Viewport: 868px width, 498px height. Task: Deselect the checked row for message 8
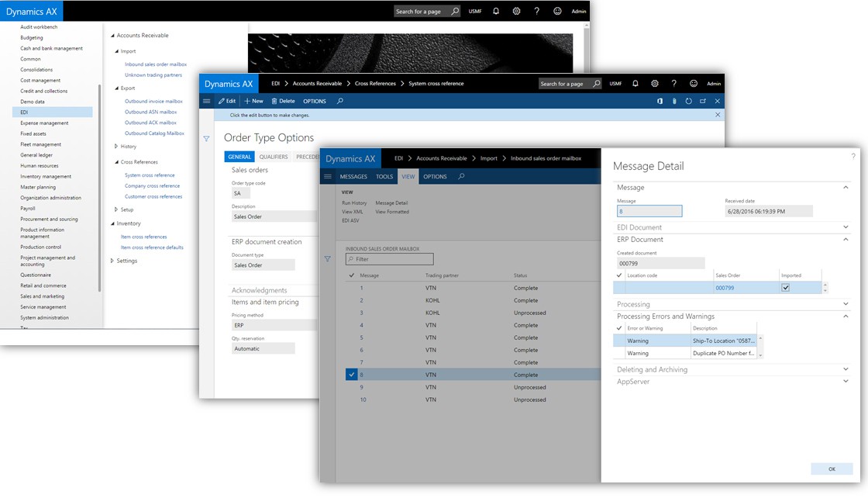(353, 375)
